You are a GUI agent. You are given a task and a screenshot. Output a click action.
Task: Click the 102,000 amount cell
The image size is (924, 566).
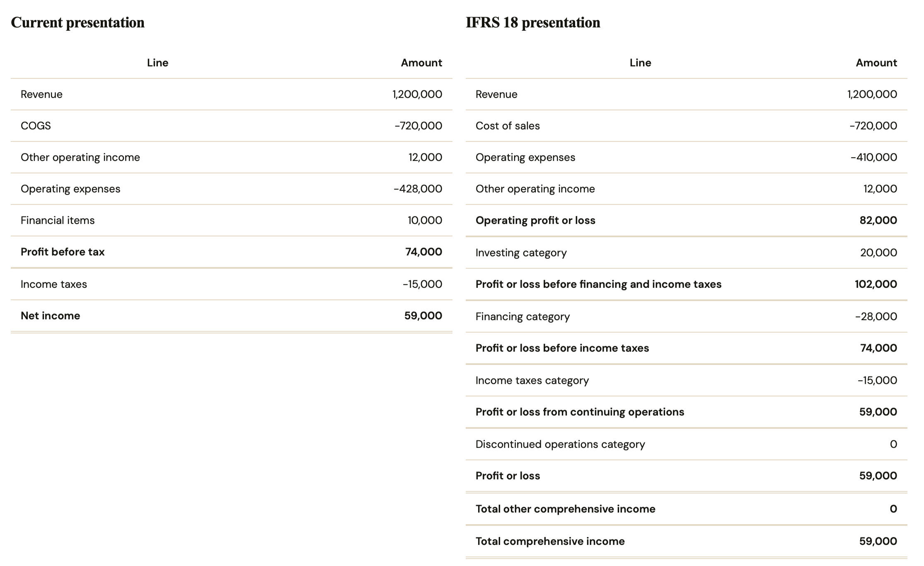click(x=876, y=284)
